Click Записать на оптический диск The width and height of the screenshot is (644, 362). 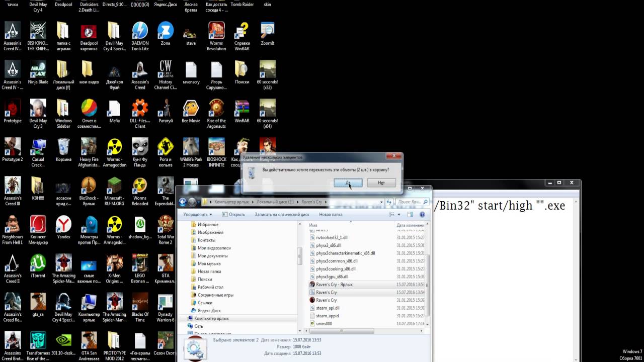[282, 214]
